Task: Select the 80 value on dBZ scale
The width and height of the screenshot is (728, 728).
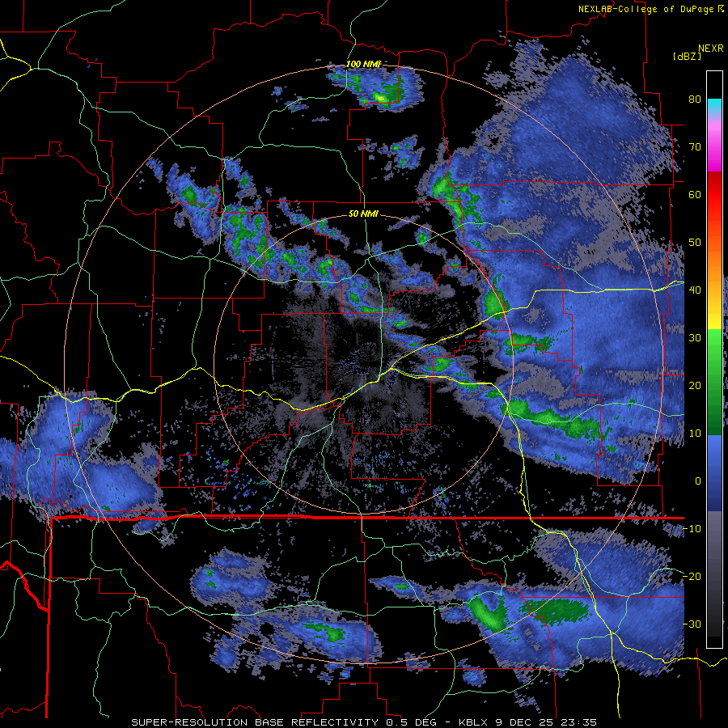Action: point(695,99)
